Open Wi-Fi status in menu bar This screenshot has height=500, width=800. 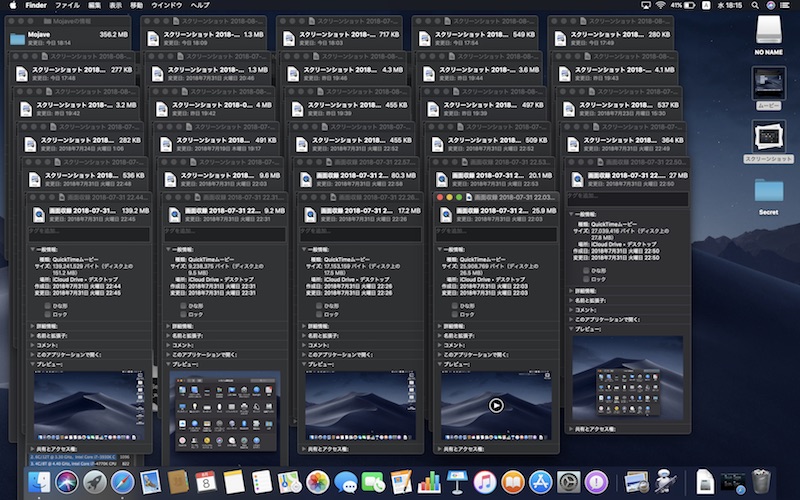(x=661, y=5)
